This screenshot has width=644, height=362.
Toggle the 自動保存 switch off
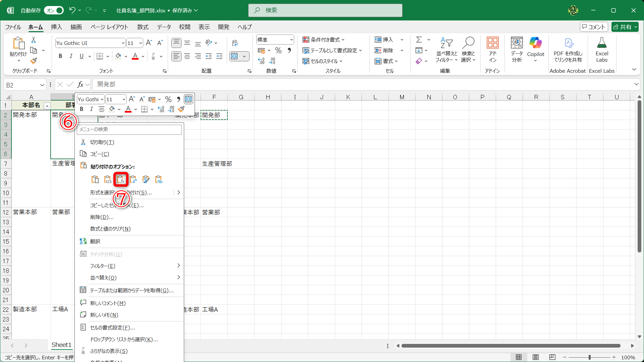pos(54,10)
